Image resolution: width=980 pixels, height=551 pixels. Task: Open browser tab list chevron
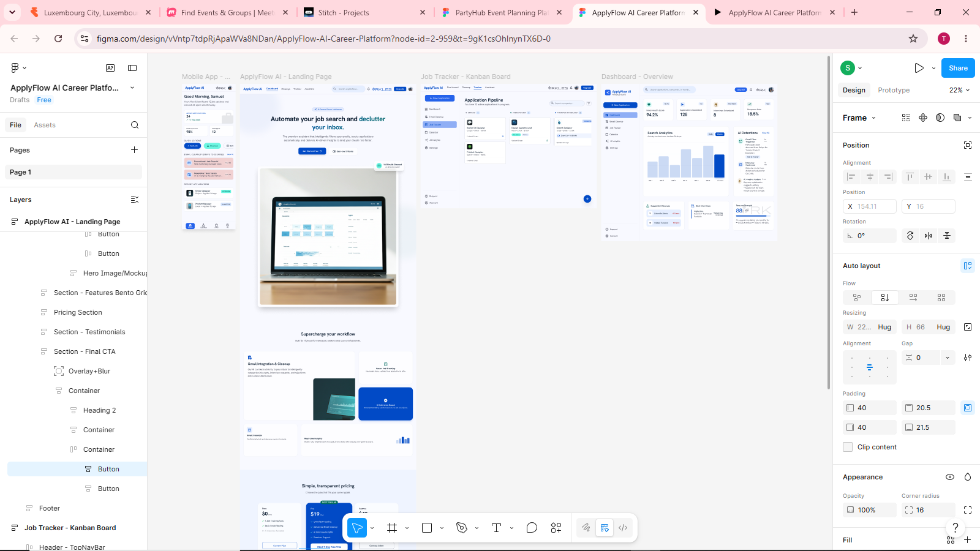coord(12,12)
